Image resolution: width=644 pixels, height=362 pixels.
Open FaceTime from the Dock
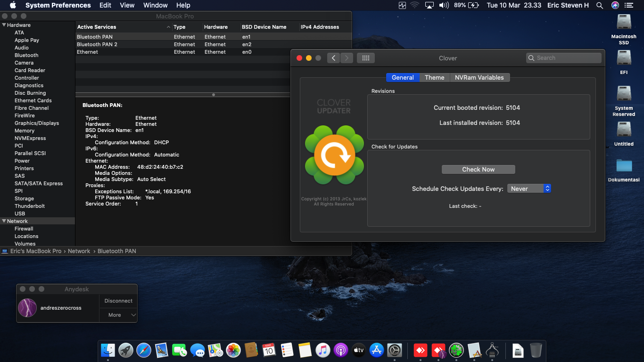pos(180,350)
